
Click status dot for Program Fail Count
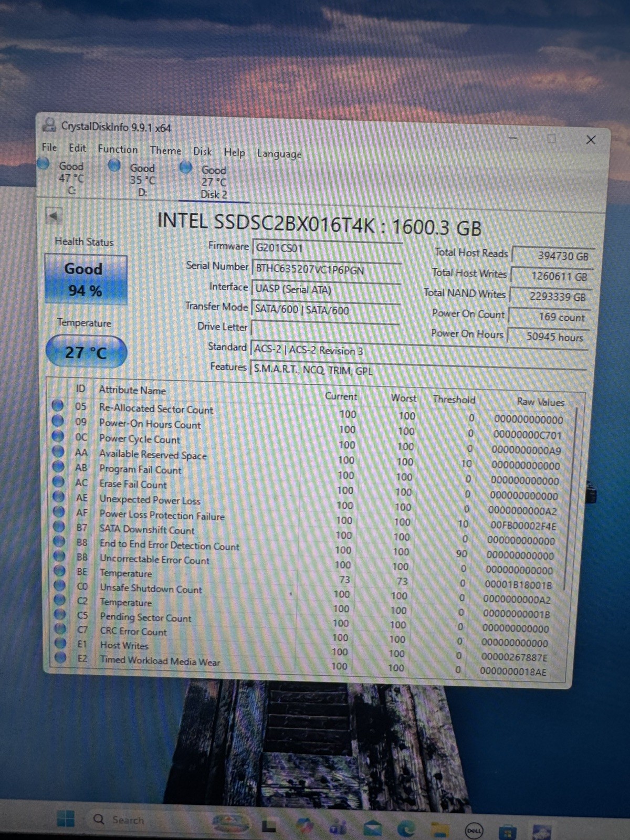[x=59, y=466]
